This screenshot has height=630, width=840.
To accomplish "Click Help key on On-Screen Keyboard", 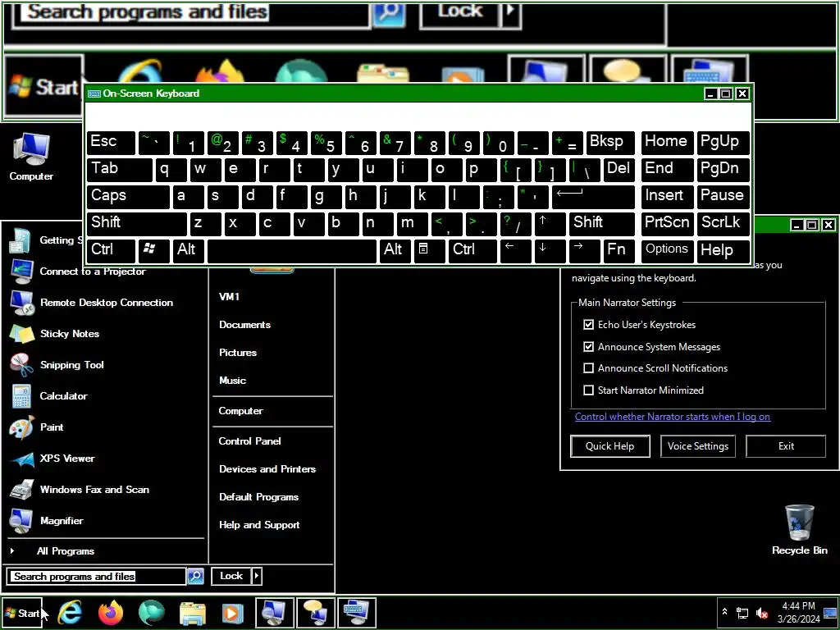I will (724, 250).
